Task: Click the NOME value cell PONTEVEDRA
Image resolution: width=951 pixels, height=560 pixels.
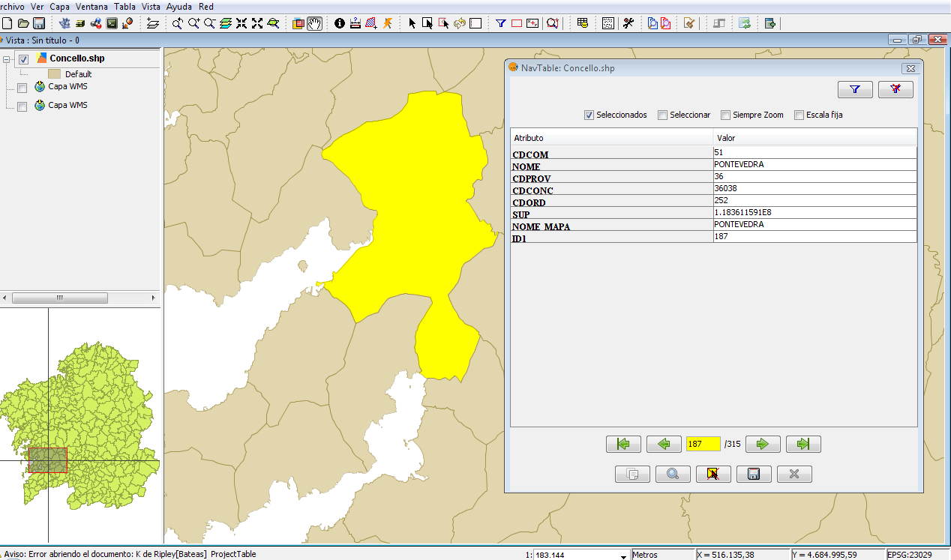Action: coord(814,164)
